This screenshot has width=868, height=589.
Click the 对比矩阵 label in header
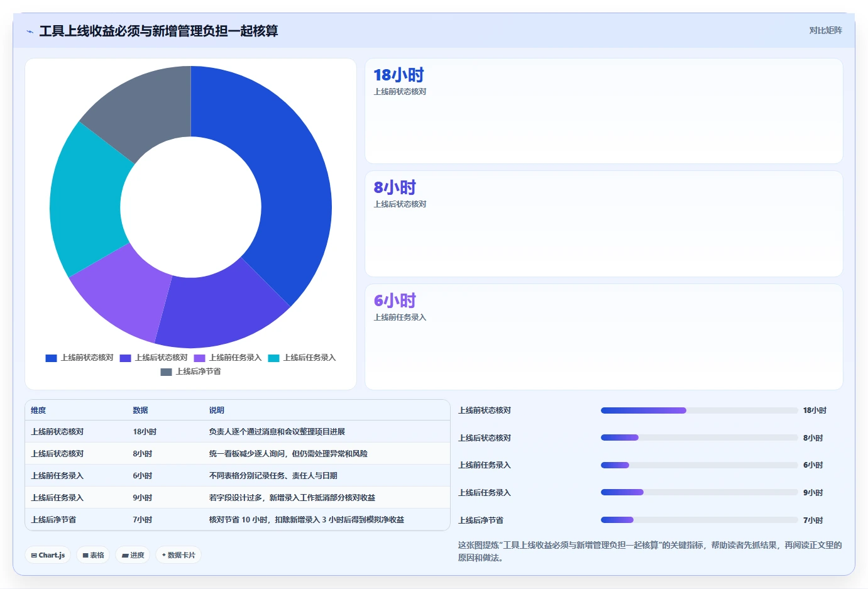pyautogui.click(x=825, y=30)
